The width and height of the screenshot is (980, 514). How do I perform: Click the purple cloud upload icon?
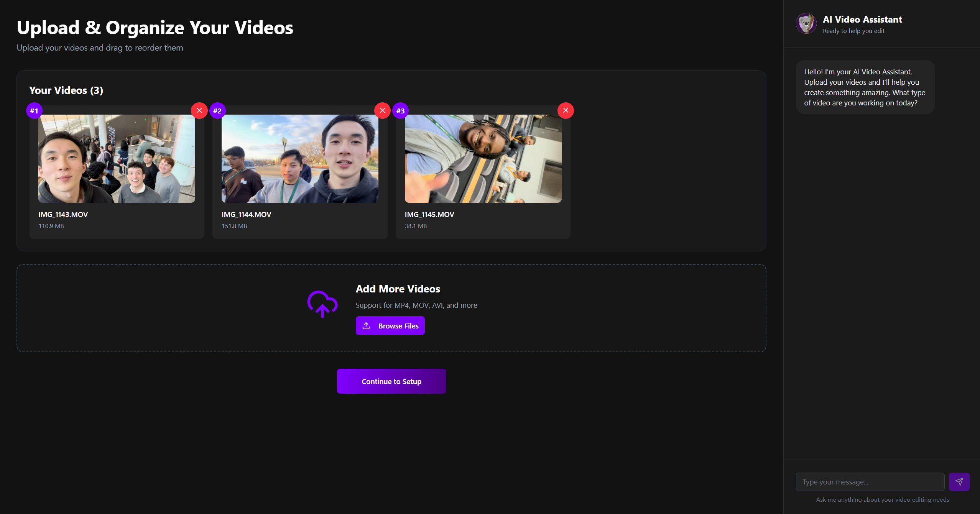(x=322, y=304)
